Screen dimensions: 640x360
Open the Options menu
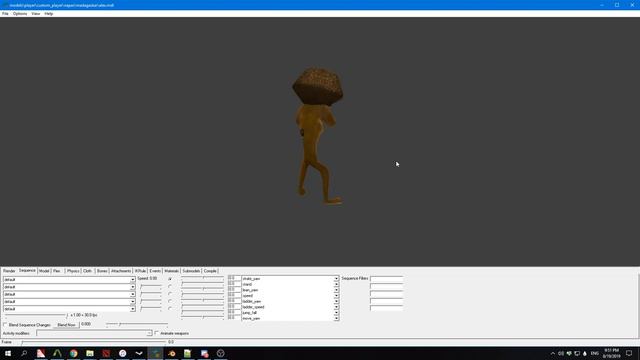coord(20,13)
